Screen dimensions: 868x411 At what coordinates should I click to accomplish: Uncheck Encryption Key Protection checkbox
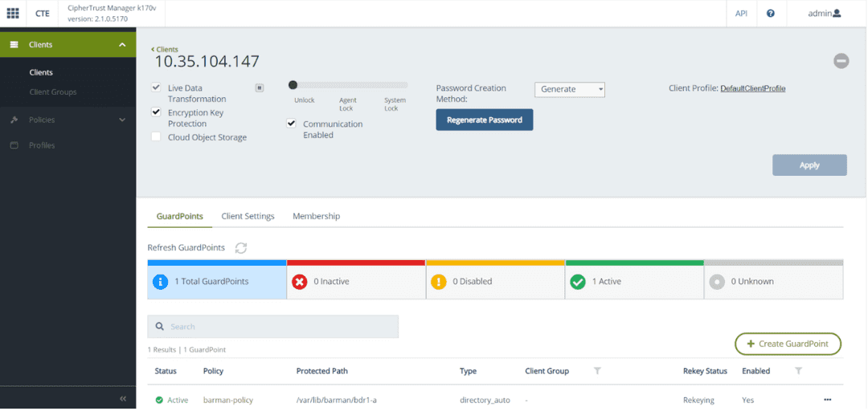156,113
